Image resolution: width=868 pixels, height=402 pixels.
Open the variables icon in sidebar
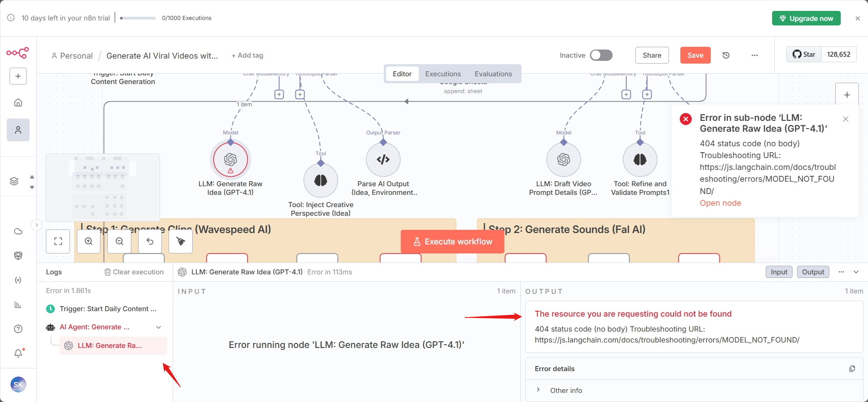[18, 280]
